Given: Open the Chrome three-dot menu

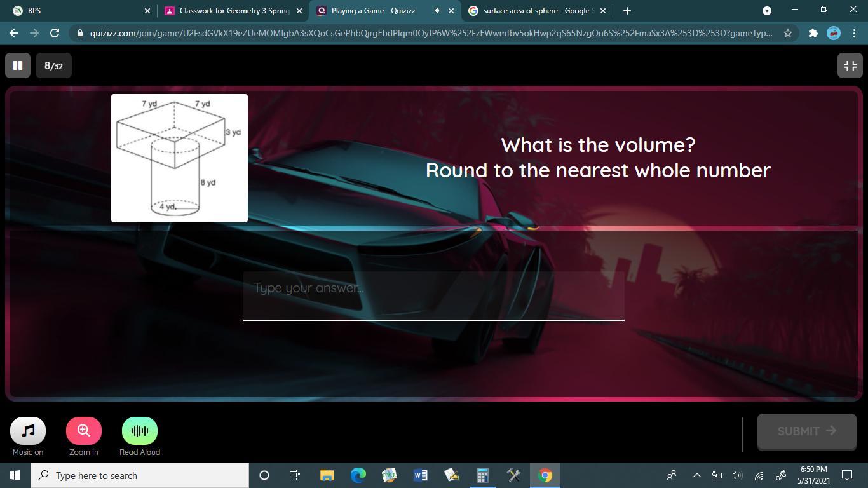Looking at the screenshot, I should (x=854, y=33).
